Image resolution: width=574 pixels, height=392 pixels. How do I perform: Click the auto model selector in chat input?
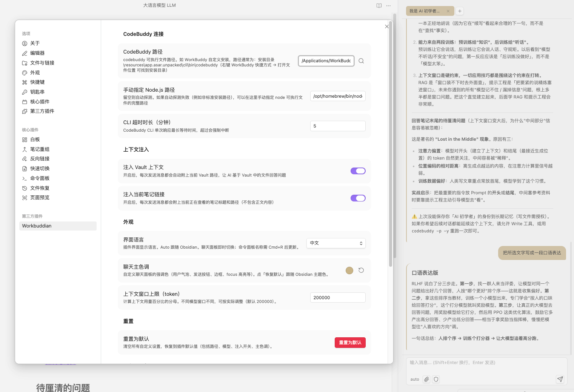[415, 380]
